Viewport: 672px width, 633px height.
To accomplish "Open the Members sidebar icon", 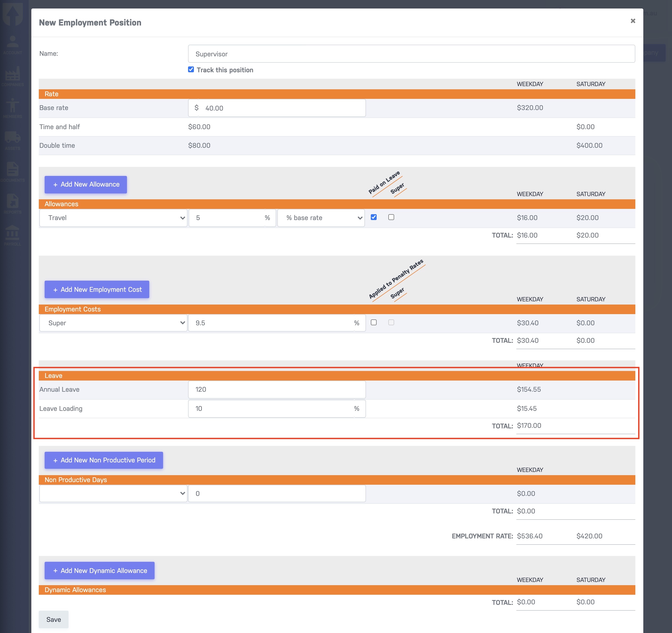I will [x=12, y=108].
